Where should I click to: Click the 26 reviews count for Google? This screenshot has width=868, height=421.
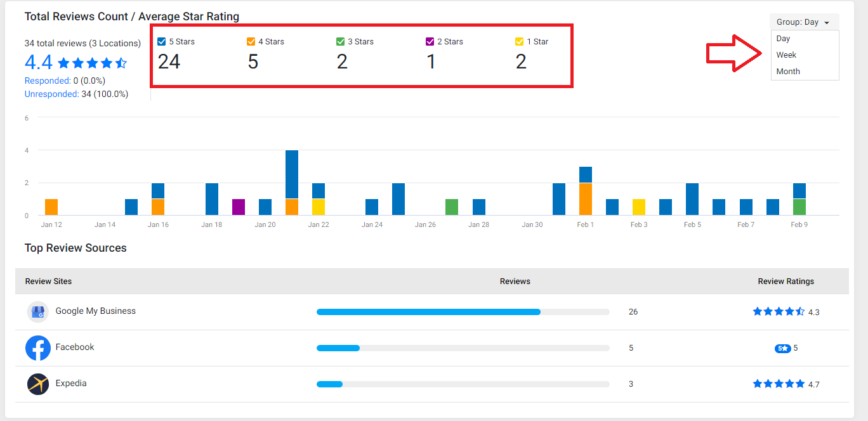click(x=633, y=312)
